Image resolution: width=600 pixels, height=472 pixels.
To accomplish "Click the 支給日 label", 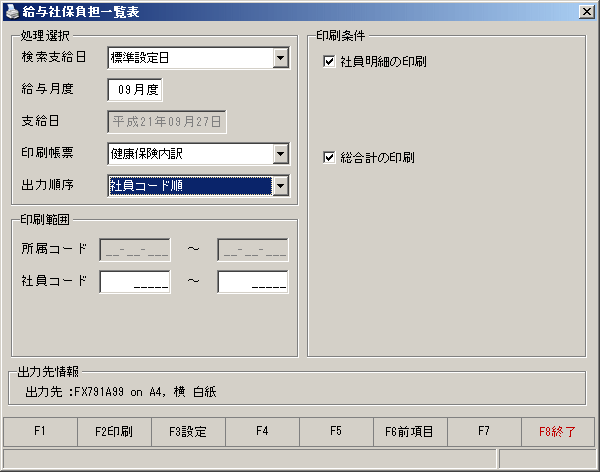I will point(40,121).
